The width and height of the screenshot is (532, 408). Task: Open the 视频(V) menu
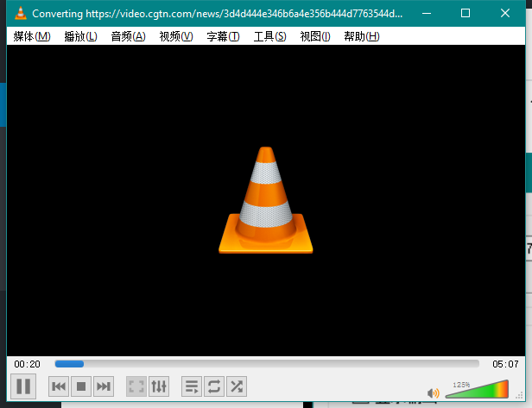pyautogui.click(x=176, y=36)
